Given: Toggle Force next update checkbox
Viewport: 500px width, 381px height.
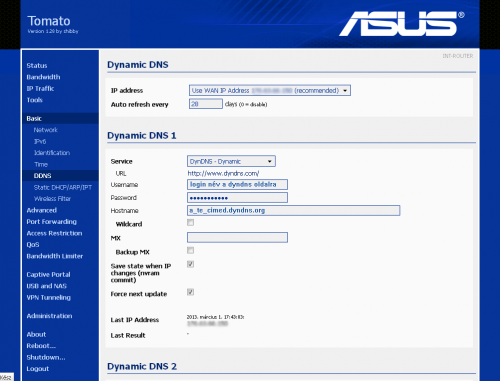Looking at the screenshot, I should (190, 292).
